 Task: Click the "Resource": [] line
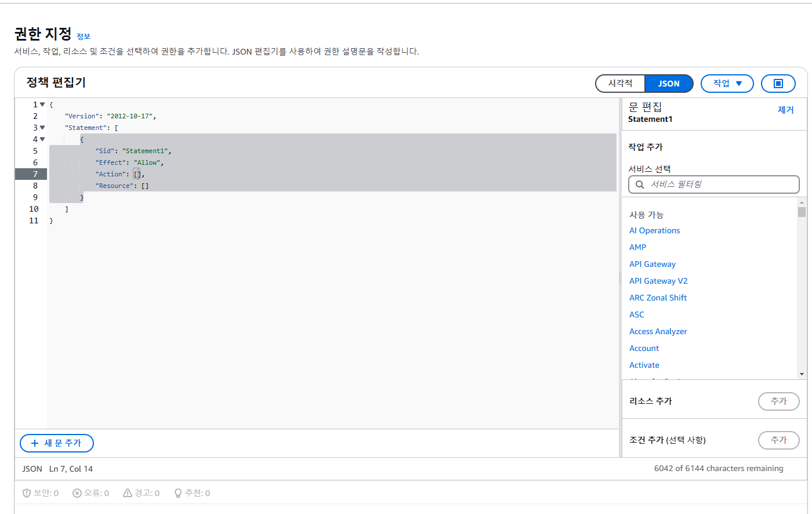point(122,186)
